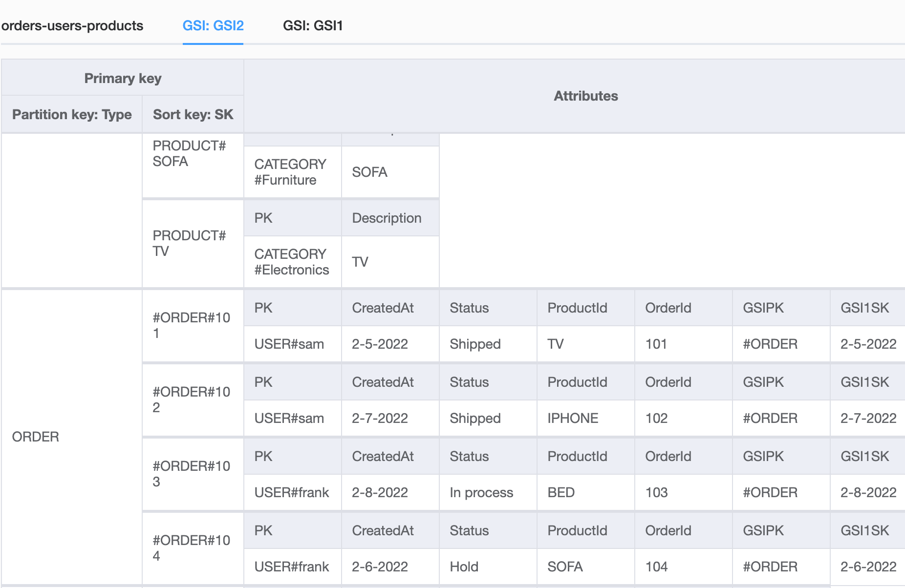
Task: Select the #ORDER#101 sort key cell
Action: 191,325
